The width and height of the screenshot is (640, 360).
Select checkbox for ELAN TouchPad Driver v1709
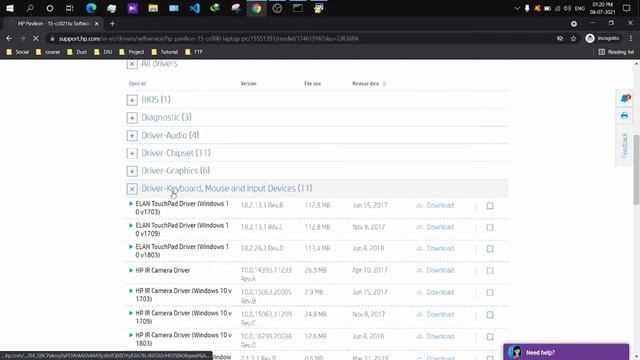click(x=490, y=227)
